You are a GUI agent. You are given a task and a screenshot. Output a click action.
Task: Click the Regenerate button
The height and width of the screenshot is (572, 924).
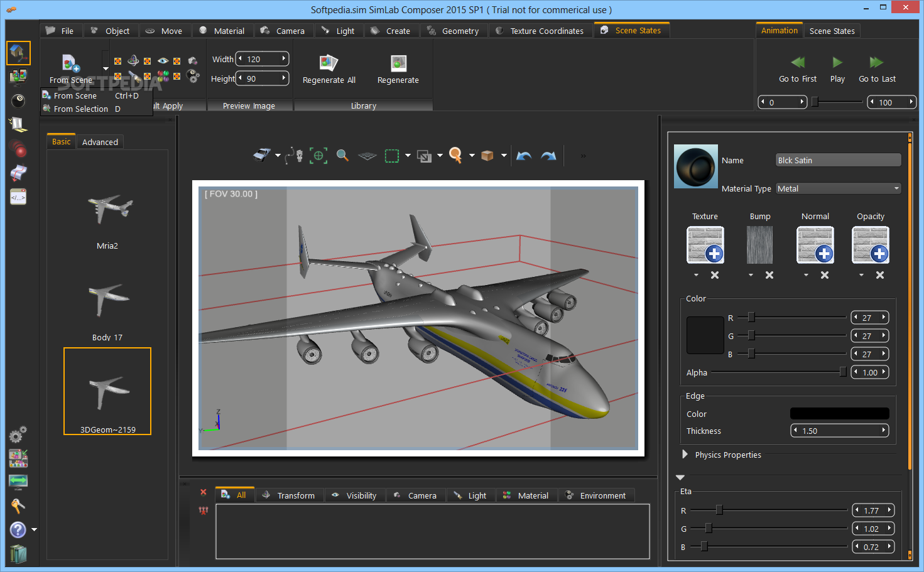(x=398, y=69)
